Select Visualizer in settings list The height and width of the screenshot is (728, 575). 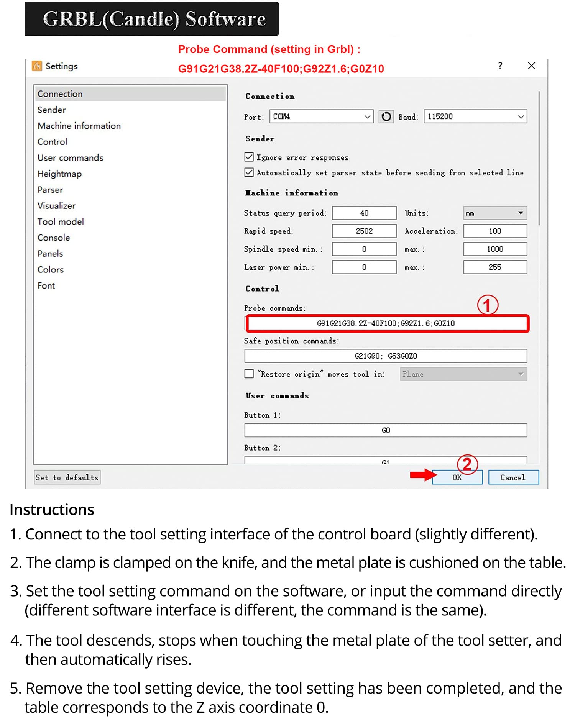pyautogui.click(x=130, y=206)
